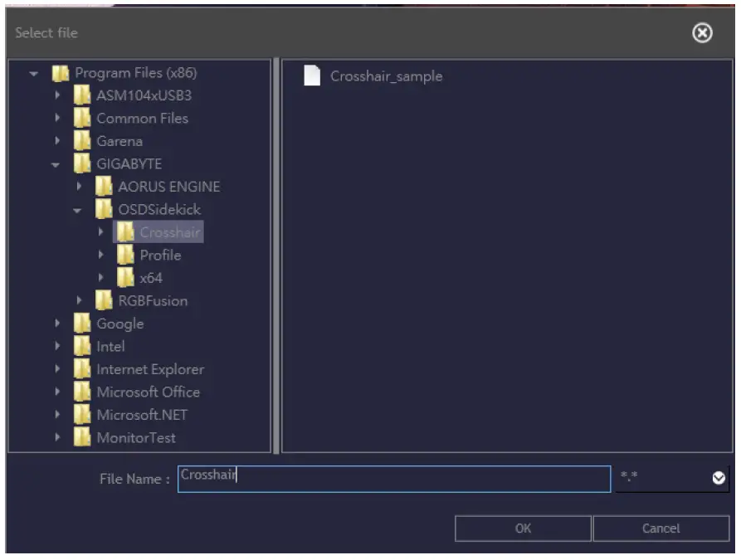
Task: Expand the Crosshair folder arrow
Action: (100, 231)
